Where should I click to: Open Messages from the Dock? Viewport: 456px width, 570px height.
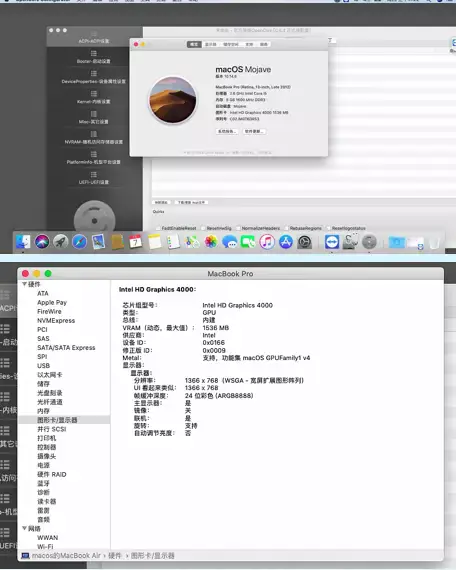tap(229, 242)
